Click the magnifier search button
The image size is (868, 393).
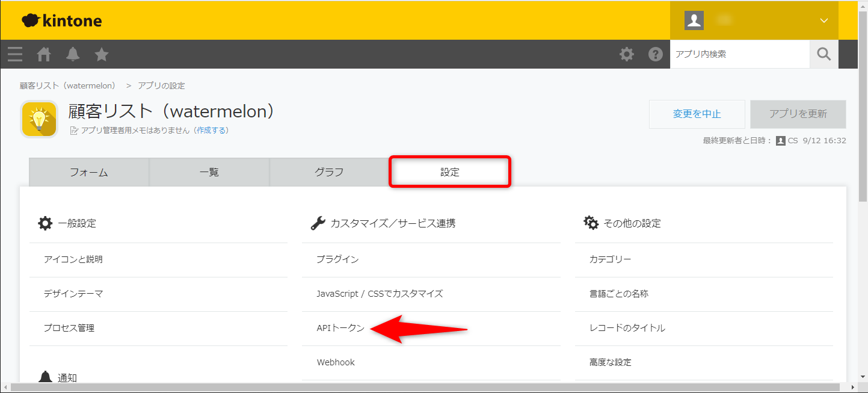[823, 54]
